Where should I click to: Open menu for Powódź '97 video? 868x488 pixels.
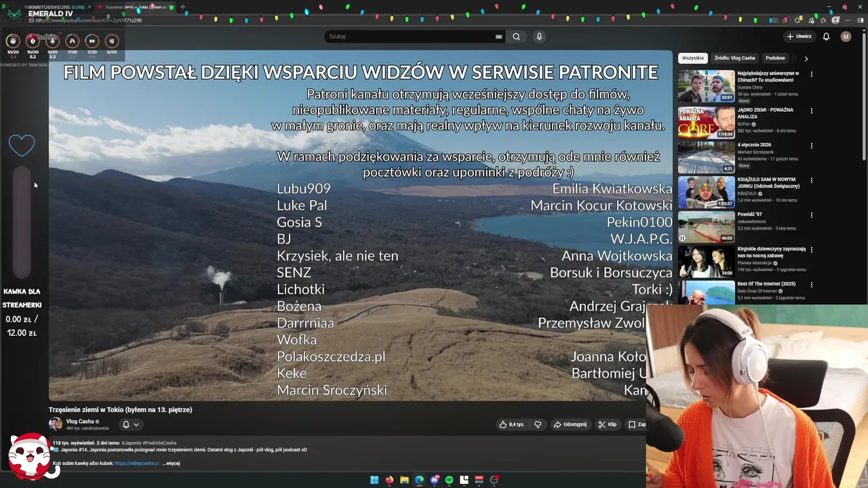point(811,216)
